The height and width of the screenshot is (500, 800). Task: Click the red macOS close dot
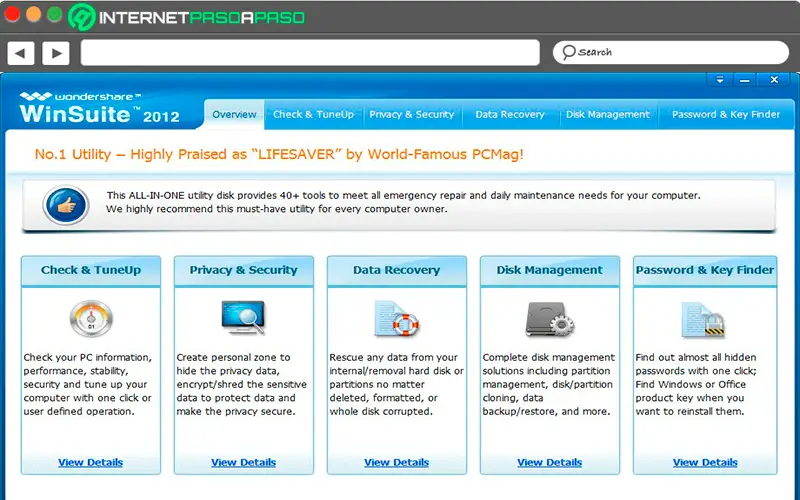pos(12,14)
